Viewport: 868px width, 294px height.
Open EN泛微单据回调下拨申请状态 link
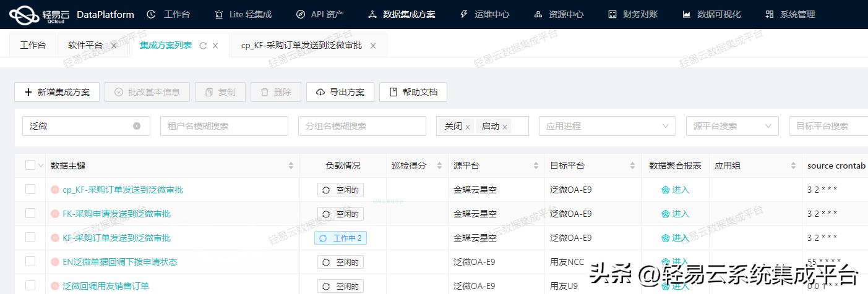click(x=120, y=262)
